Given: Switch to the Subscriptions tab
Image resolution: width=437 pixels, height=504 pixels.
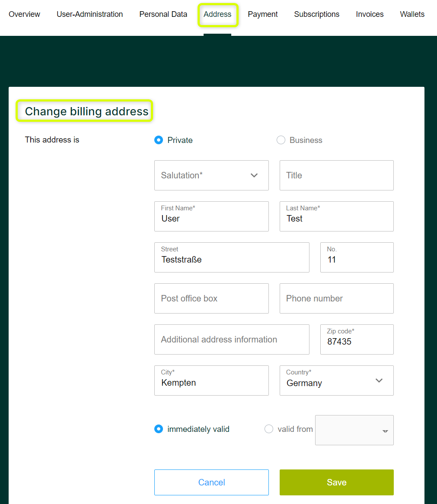Looking at the screenshot, I should 317,14.
